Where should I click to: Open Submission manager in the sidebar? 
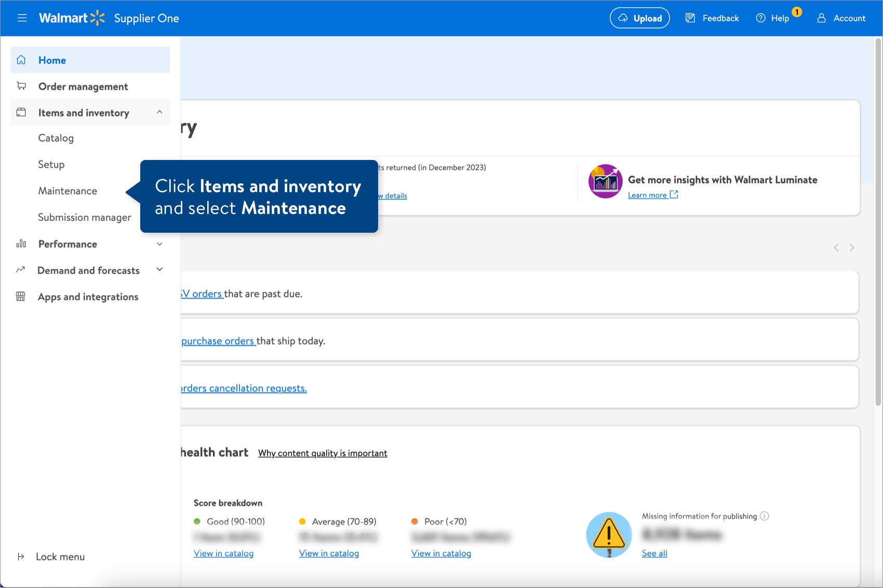84,217
